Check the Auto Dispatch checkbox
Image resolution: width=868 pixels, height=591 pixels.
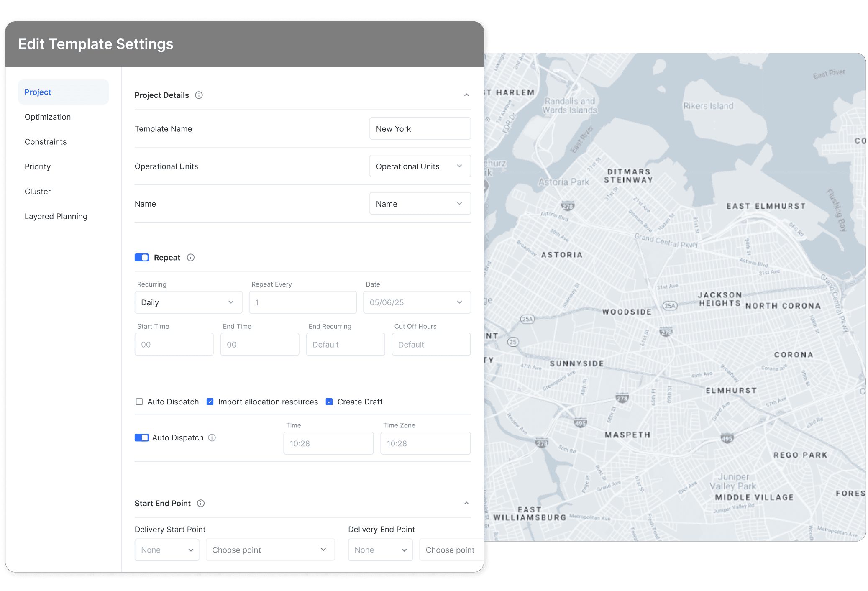tap(139, 402)
